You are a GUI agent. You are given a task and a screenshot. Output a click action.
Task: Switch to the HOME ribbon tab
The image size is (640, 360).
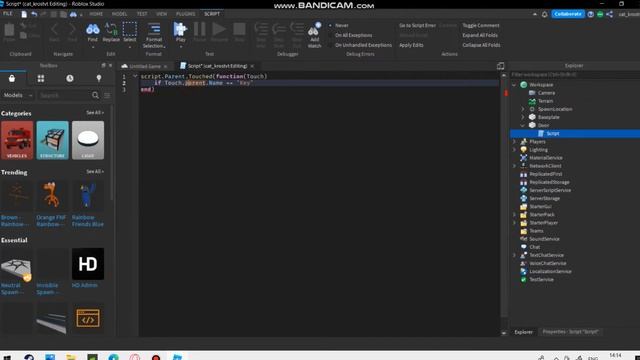coord(96,14)
